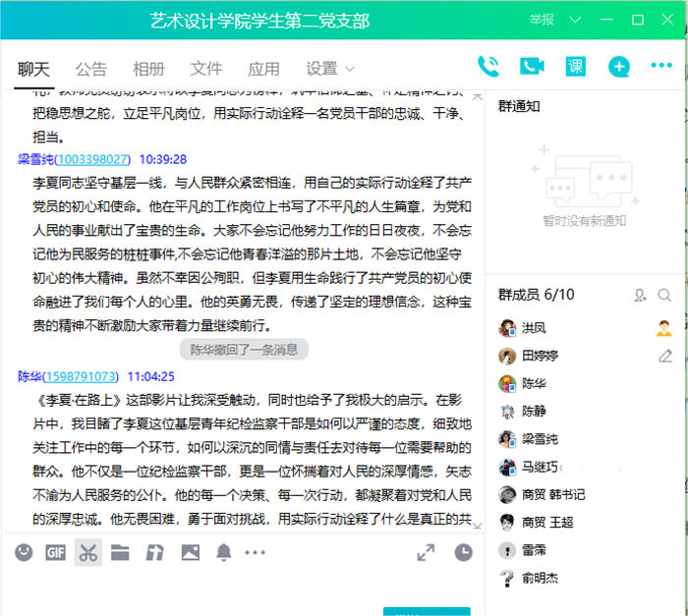The image size is (688, 616).
Task: Activate the scissors screenshot tool
Action: click(x=88, y=552)
